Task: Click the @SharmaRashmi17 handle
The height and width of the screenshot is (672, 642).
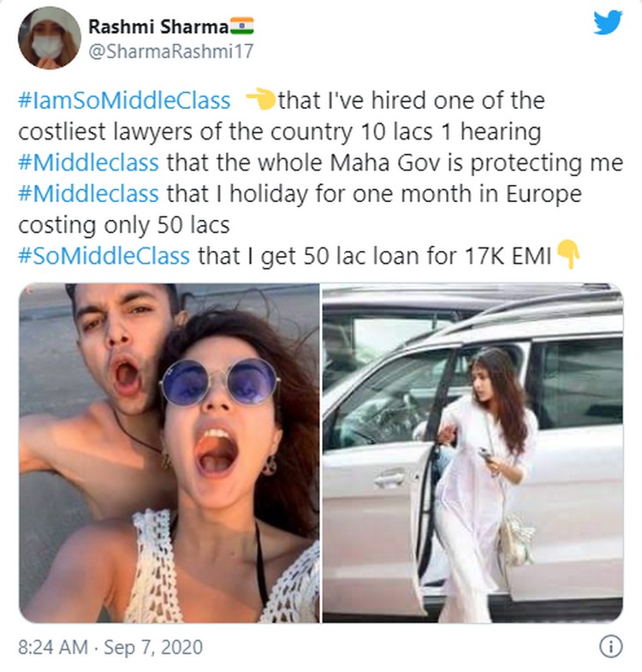Action: (x=170, y=51)
